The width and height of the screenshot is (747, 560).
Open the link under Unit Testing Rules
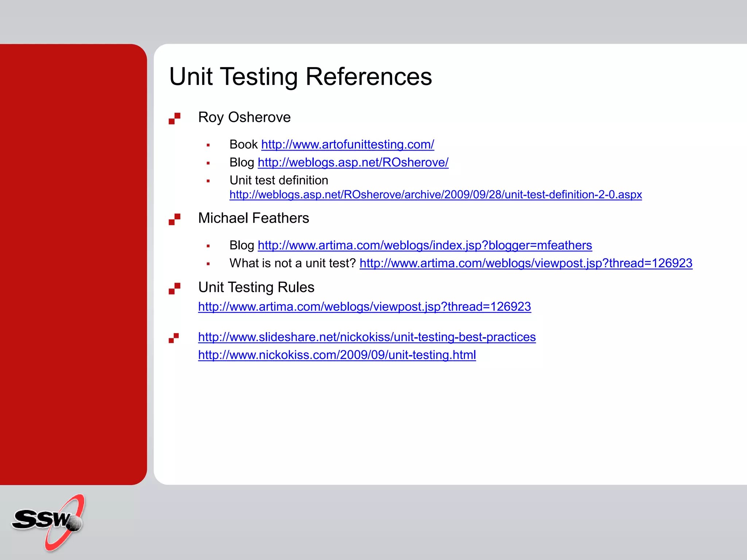coord(364,307)
